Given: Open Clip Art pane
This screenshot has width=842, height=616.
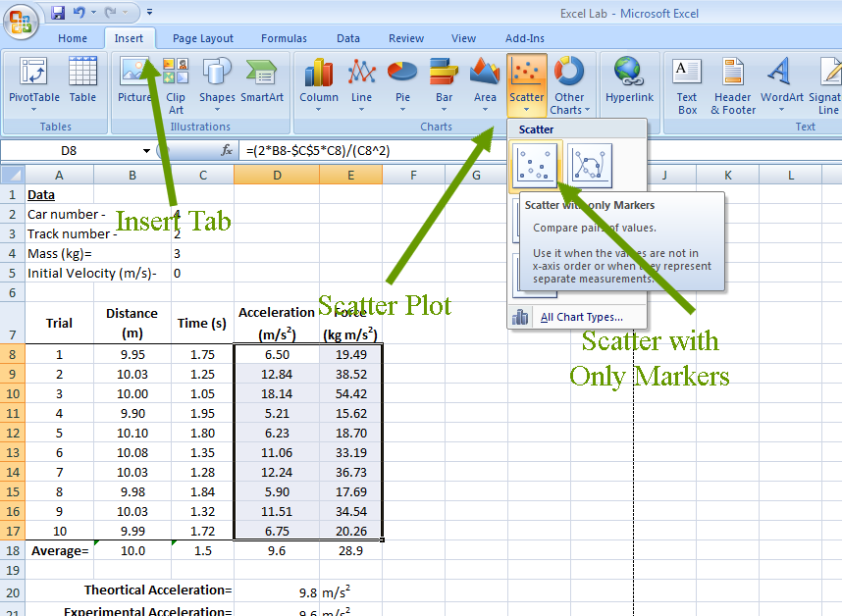Looking at the screenshot, I should click(176, 84).
